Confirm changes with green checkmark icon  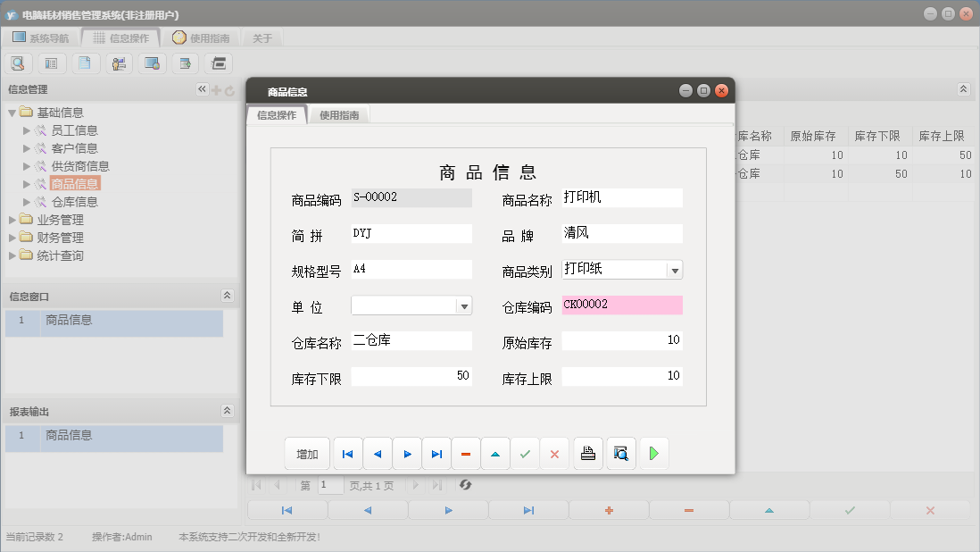pos(525,453)
